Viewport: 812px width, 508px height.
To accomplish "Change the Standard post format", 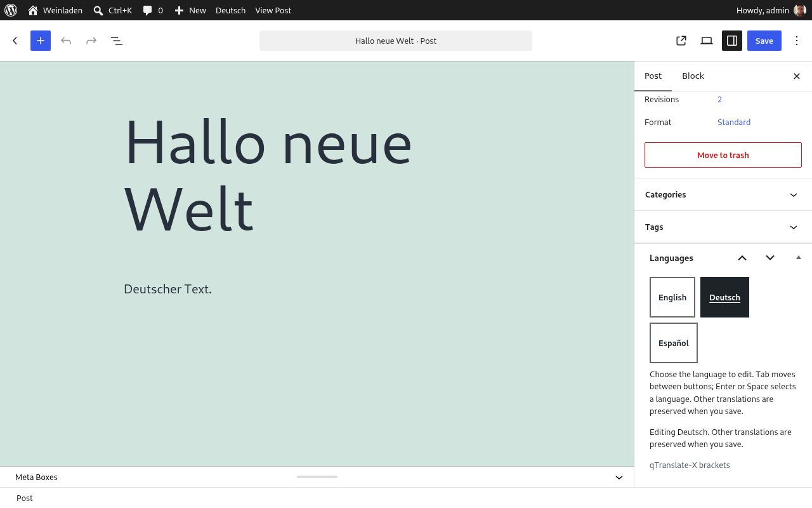I will click(x=734, y=123).
